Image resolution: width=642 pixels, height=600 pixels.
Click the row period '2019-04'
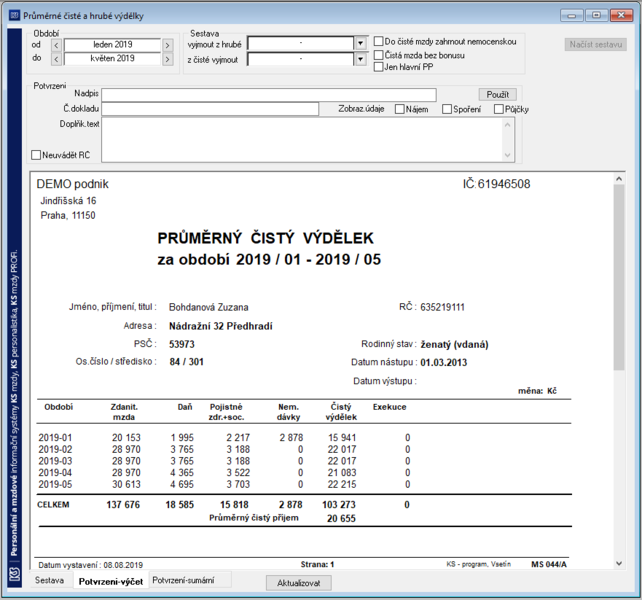pos(55,473)
